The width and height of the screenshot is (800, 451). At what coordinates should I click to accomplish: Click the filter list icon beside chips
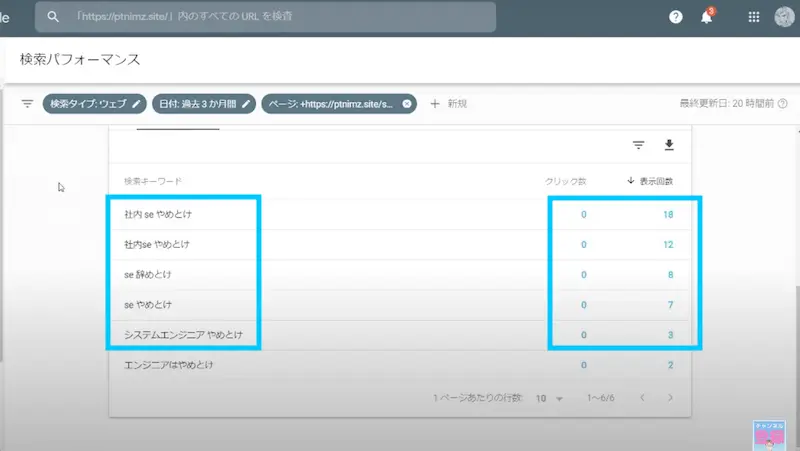27,103
